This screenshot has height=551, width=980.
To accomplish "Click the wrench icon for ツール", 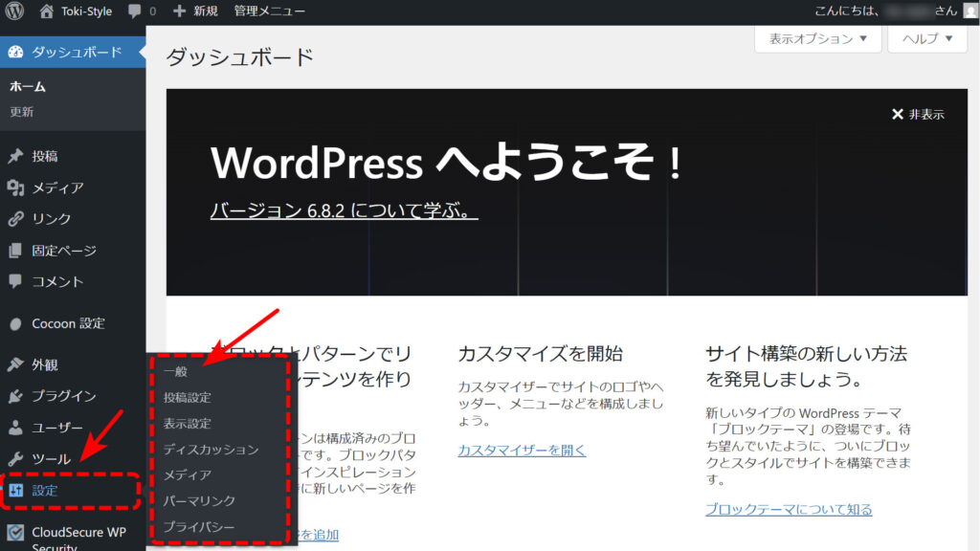I will 15,459.
